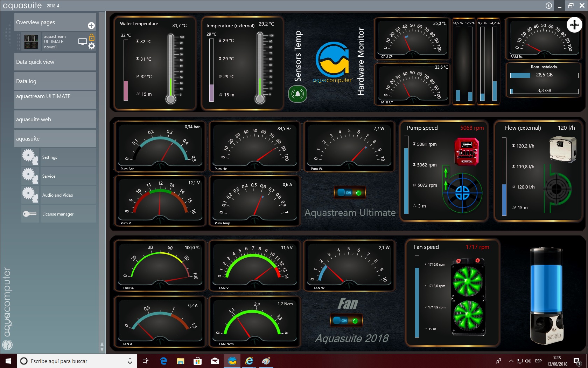
Task: Open the Audio and Video menu item
Action: 58,195
